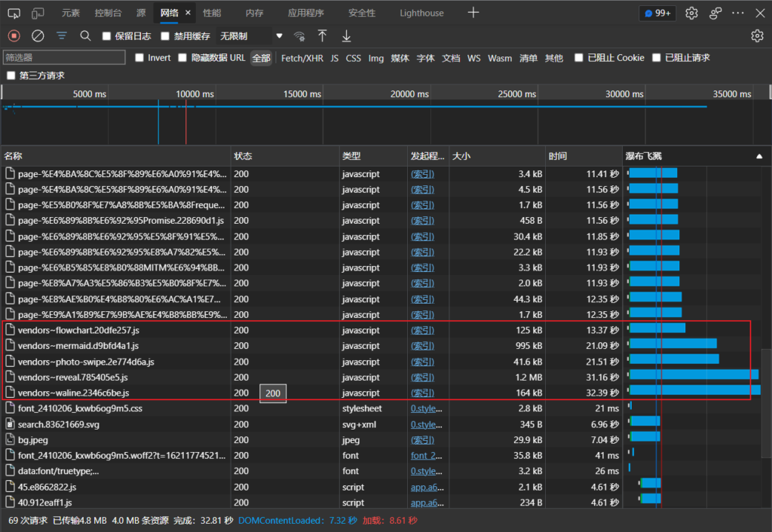Click the plus icon to add tools

[473, 13]
